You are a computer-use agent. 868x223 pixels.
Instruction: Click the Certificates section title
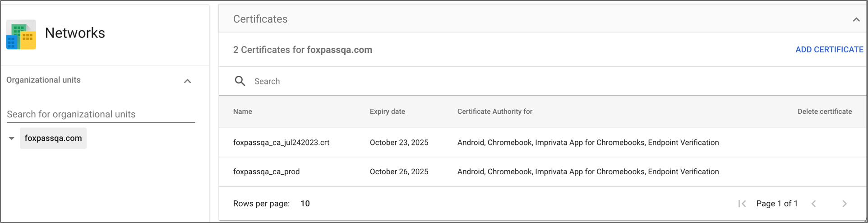[260, 19]
